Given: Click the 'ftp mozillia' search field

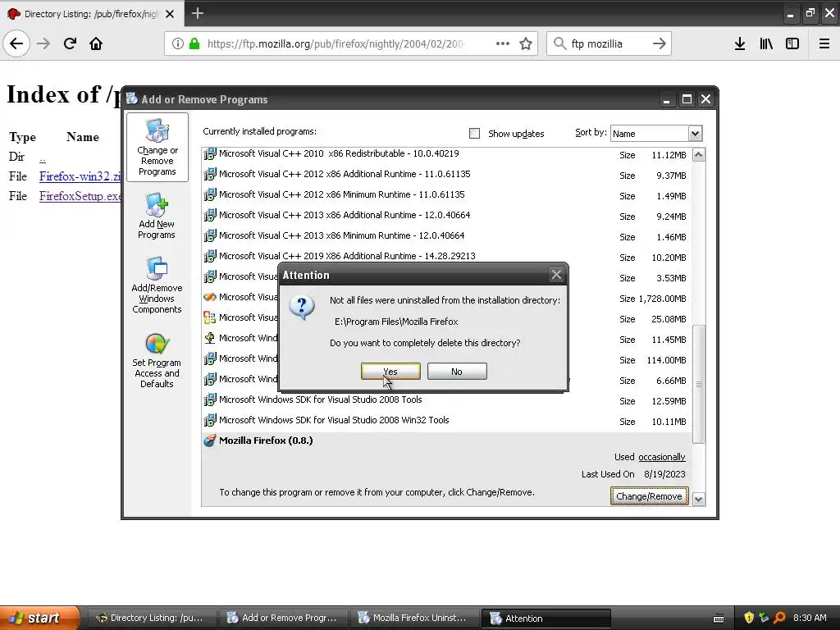Looking at the screenshot, I should pyautogui.click(x=609, y=43).
